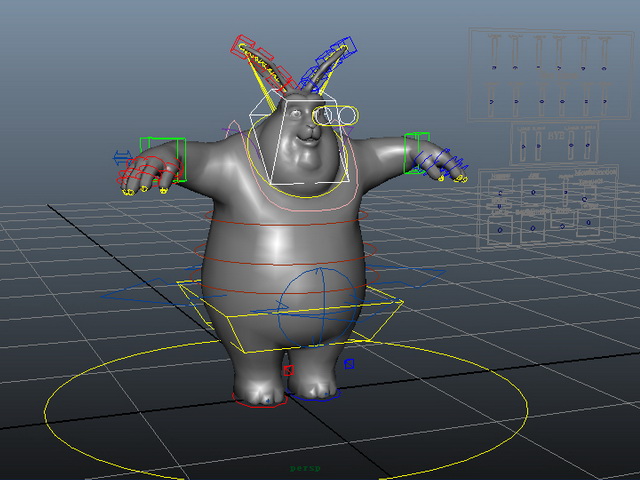Select the white box head control

pos(299,137)
